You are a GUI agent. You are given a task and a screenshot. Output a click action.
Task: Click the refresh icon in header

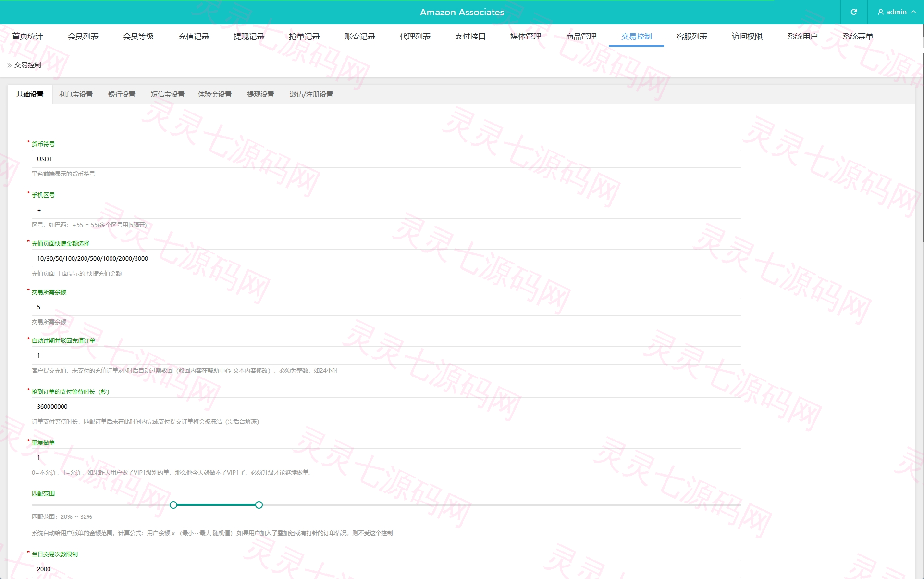pyautogui.click(x=854, y=12)
